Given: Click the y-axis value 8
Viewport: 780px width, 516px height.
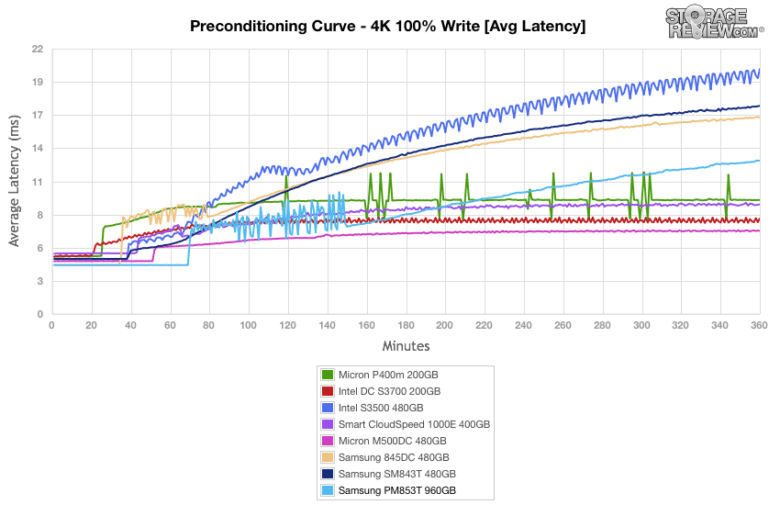Looking at the screenshot, I should click(x=41, y=215).
